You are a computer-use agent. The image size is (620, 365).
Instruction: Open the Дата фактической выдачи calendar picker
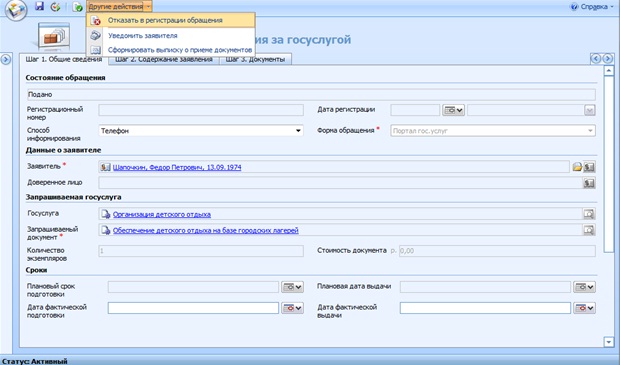pyautogui.click(x=584, y=308)
